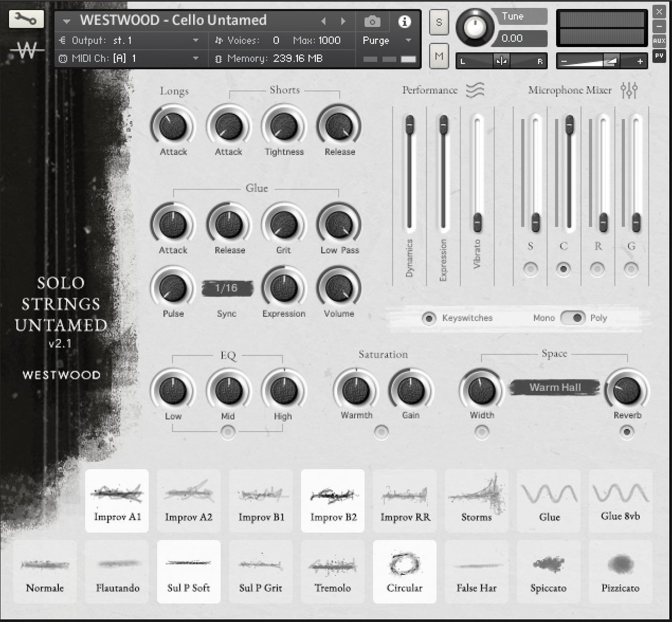The image size is (672, 622).
Task: Click the Shorts Tightness knob
Action: pyautogui.click(x=284, y=126)
